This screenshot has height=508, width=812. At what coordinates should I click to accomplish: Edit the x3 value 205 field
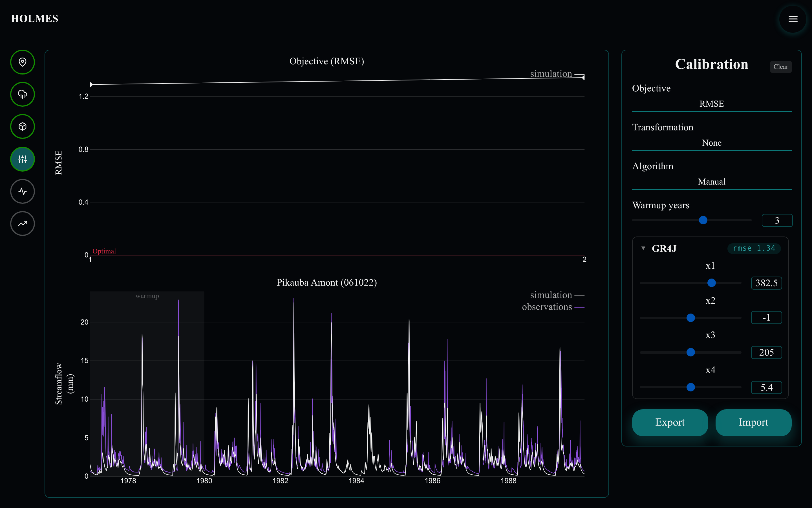point(766,352)
